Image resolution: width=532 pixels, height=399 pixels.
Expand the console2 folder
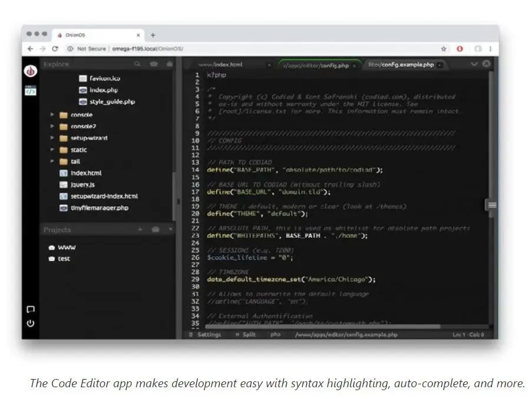52,126
